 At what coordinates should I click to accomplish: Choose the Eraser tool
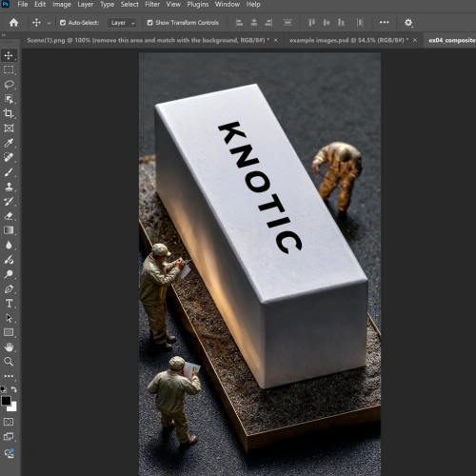pyautogui.click(x=9, y=216)
